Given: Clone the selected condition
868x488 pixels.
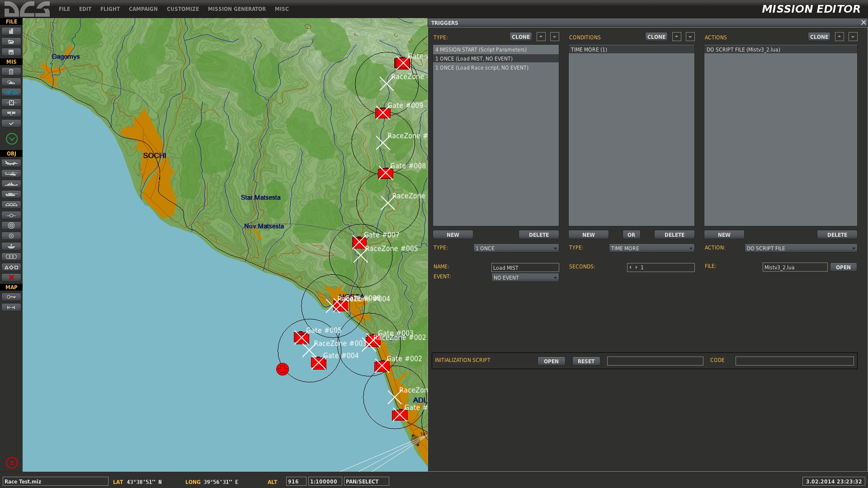Looking at the screenshot, I should [x=656, y=37].
